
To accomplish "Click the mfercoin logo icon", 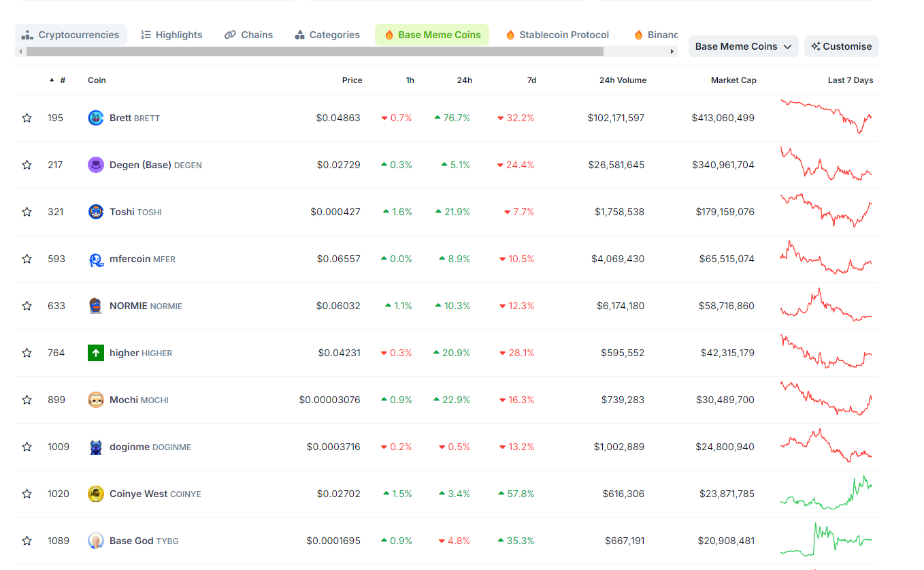I will [x=96, y=259].
